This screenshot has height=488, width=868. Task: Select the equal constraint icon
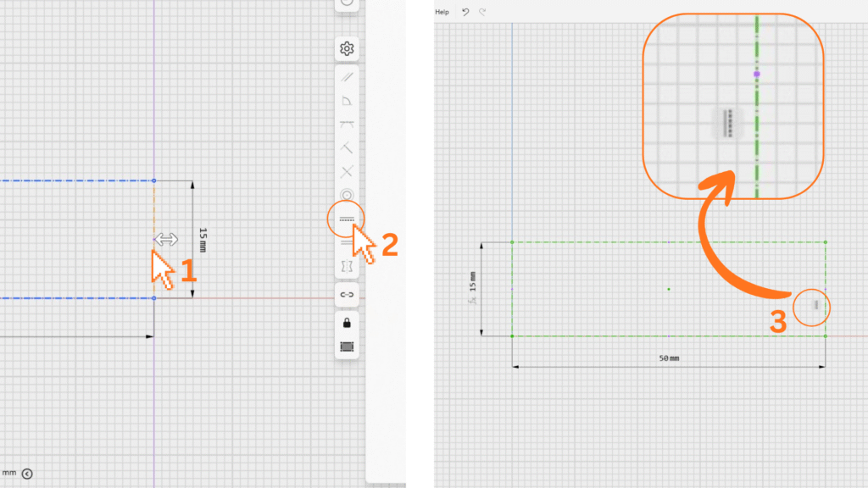347,243
